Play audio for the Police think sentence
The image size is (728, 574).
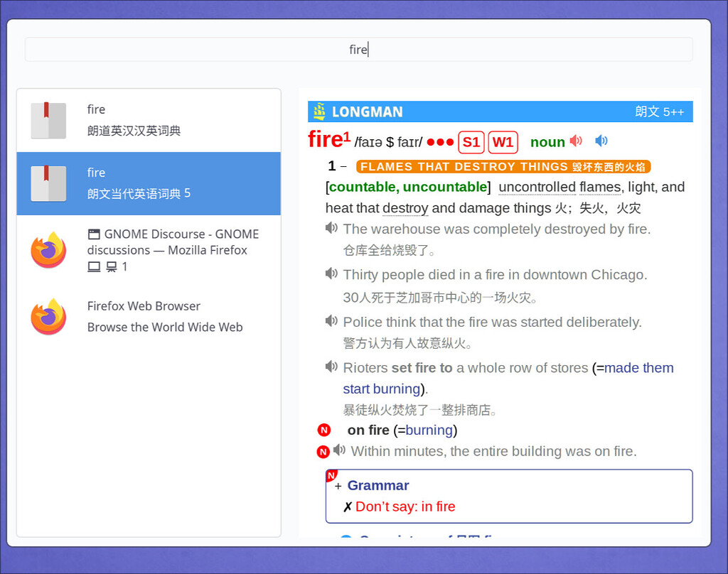pos(331,321)
